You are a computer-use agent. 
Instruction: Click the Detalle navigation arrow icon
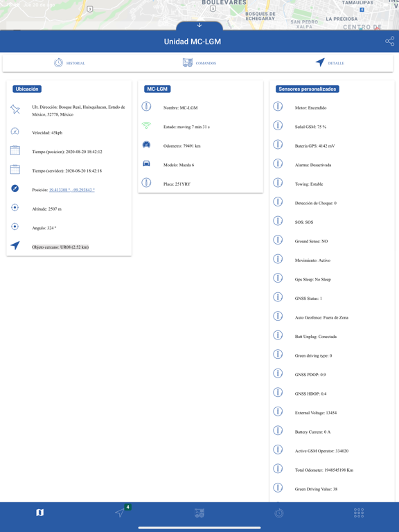(320, 62)
